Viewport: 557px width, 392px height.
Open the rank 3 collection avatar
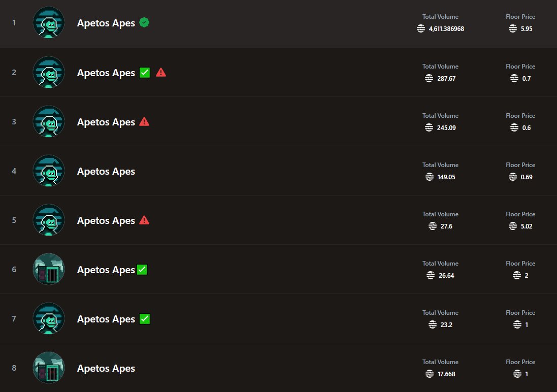[49, 121]
